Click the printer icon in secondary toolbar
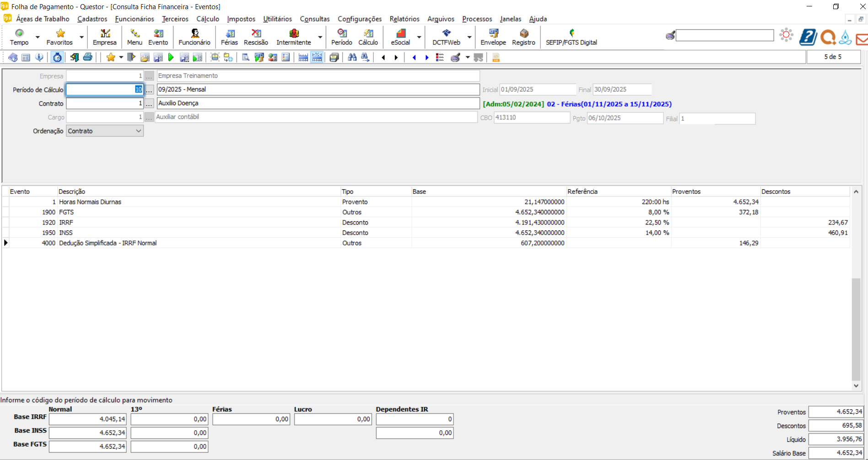Image resolution: width=868 pixels, height=460 pixels. (88, 57)
